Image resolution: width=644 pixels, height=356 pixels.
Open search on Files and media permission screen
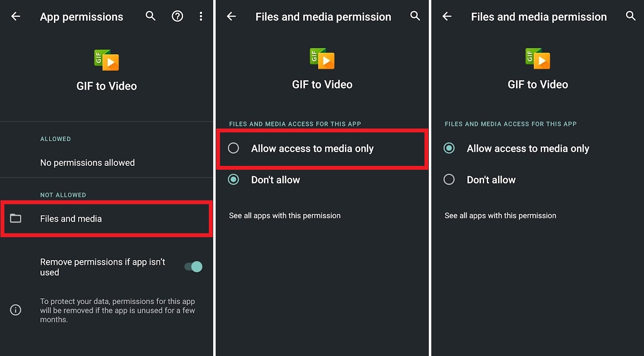(415, 16)
